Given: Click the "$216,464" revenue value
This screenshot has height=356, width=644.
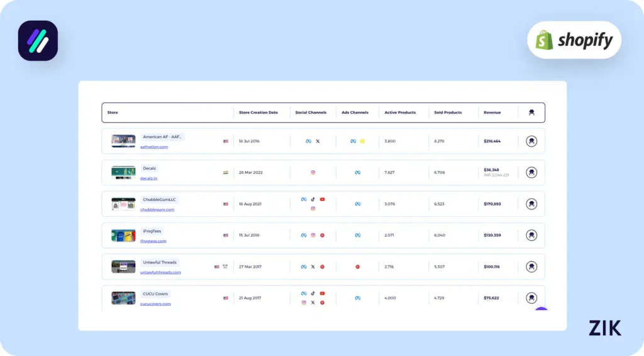Looking at the screenshot, I should pyautogui.click(x=492, y=142).
